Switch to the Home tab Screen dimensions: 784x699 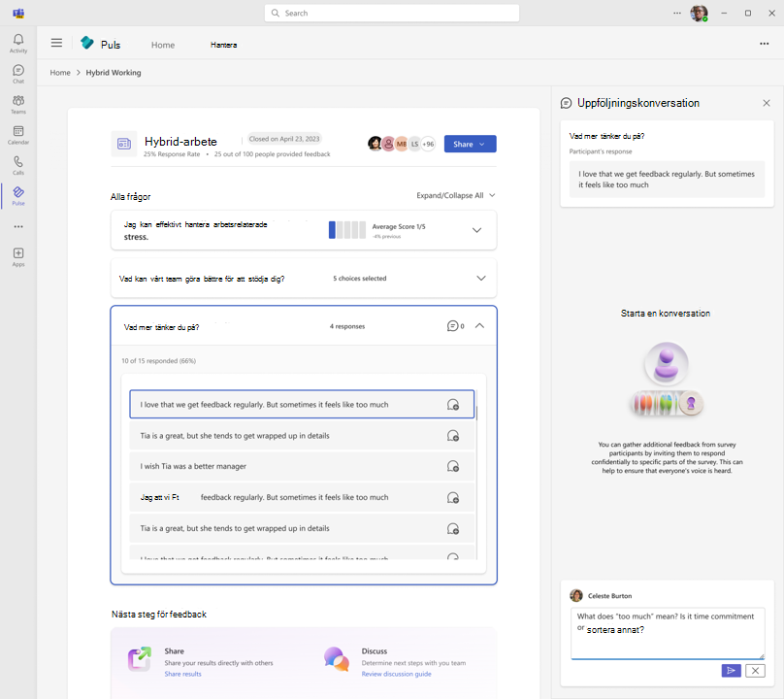coord(163,45)
